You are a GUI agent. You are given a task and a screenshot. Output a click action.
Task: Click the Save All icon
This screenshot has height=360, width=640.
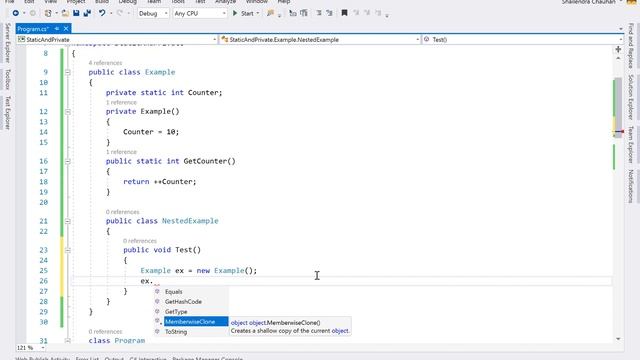click(87, 13)
